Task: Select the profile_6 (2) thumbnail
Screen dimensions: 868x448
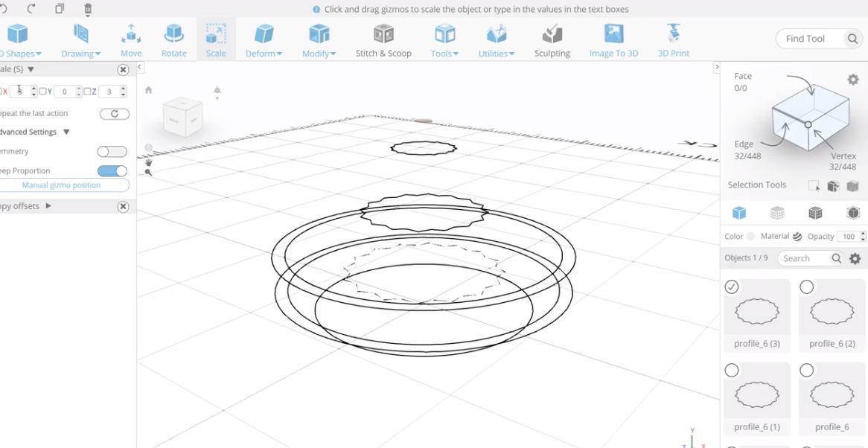Action: [832, 313]
